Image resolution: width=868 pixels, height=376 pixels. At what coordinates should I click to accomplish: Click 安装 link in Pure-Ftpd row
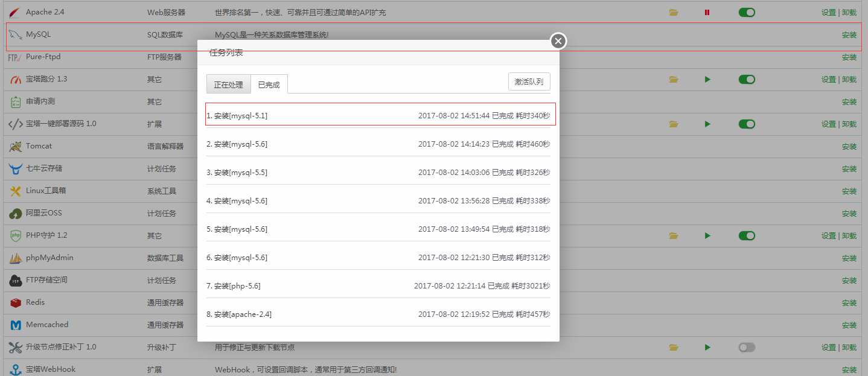[x=849, y=57]
